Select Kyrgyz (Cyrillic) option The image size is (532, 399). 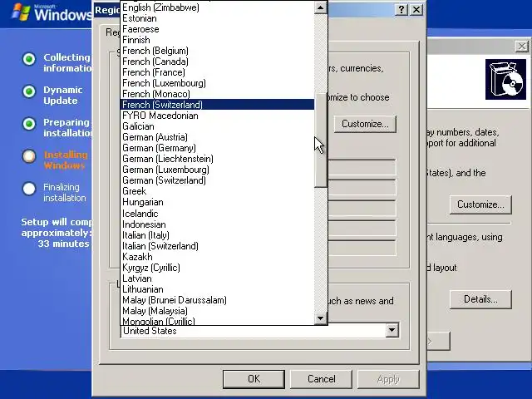point(217,268)
